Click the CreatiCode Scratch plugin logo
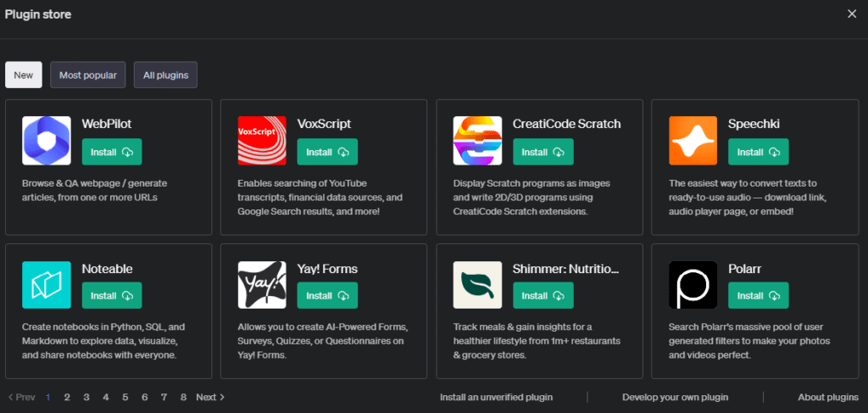The width and height of the screenshot is (868, 413). point(477,141)
